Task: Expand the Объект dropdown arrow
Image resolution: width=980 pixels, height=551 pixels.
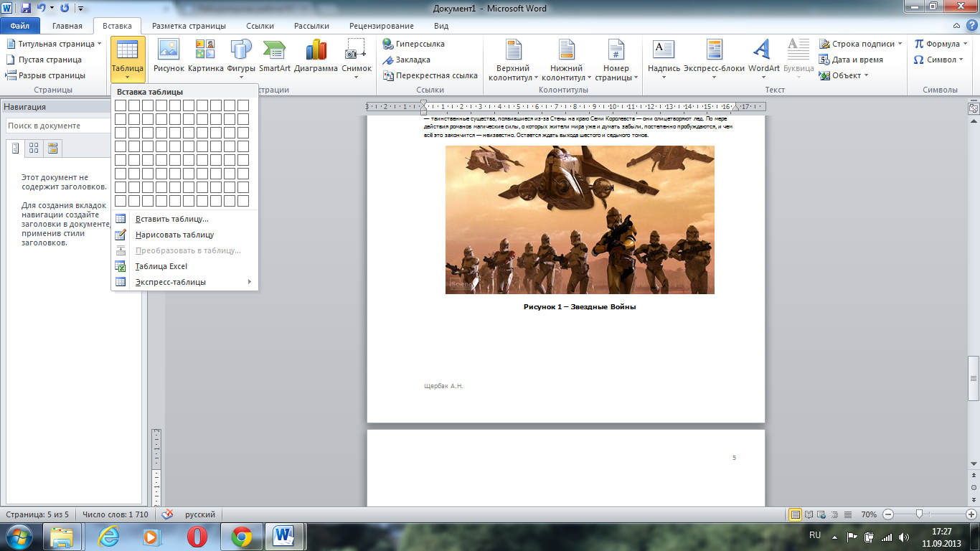Action: point(866,75)
